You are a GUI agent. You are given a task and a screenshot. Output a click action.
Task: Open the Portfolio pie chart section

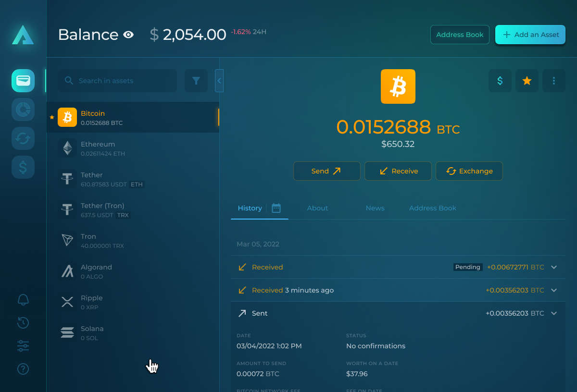click(x=23, y=110)
